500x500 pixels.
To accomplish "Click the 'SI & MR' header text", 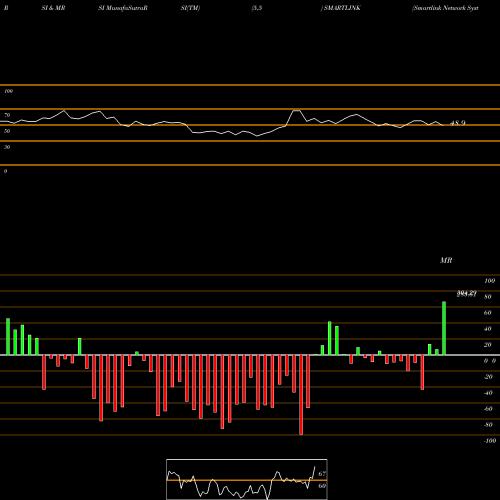I will click(x=53, y=8).
